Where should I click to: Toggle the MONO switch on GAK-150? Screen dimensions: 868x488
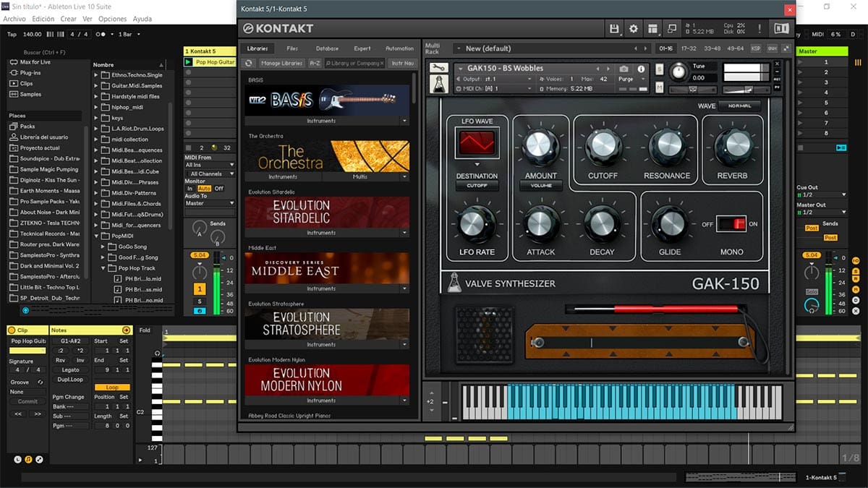click(731, 223)
